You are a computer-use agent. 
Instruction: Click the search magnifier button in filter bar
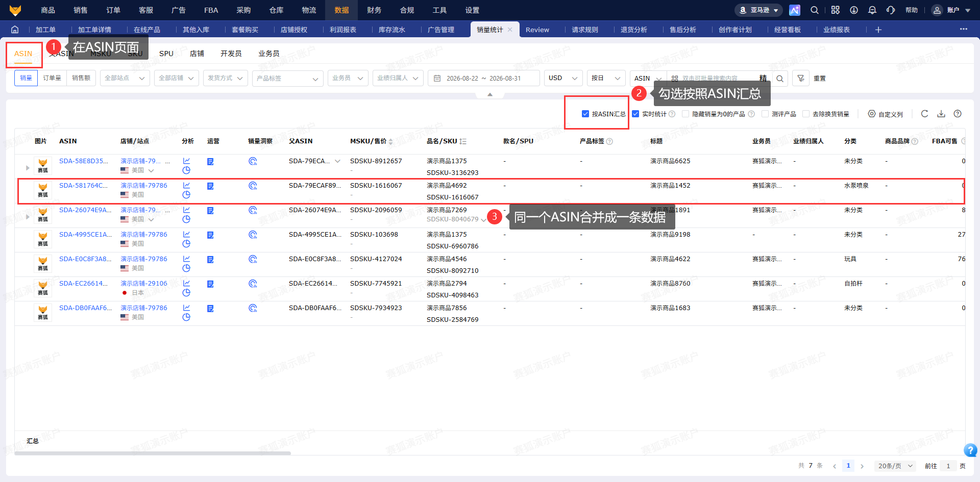pos(780,79)
